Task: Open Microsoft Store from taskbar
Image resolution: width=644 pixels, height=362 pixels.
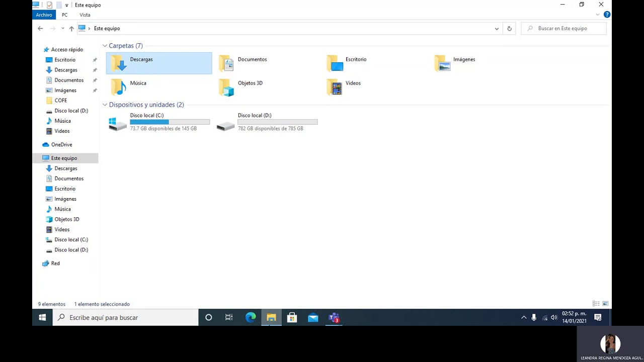Action: (x=292, y=317)
